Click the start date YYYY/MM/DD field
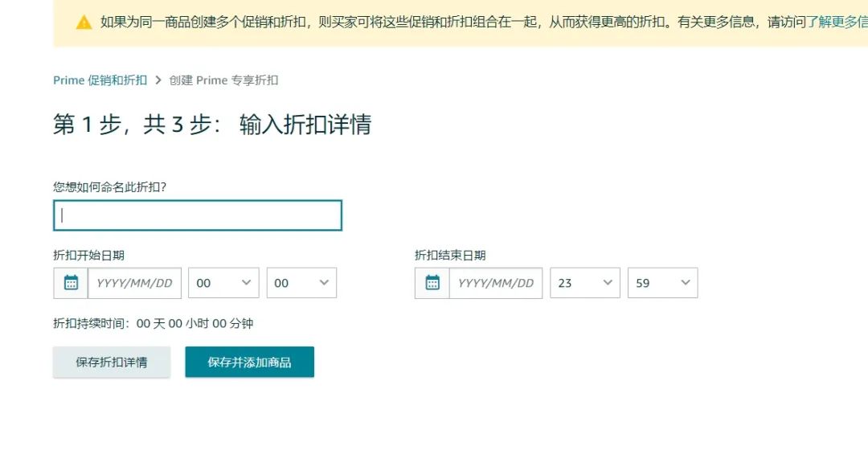868x463 pixels. (134, 283)
